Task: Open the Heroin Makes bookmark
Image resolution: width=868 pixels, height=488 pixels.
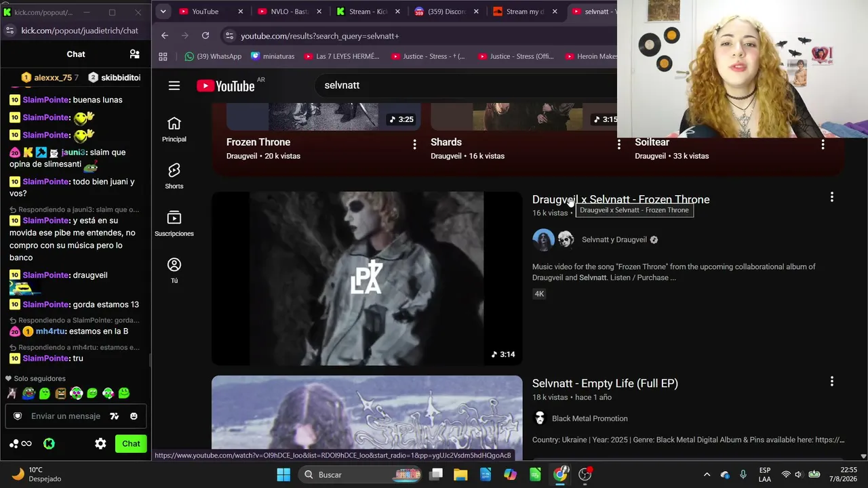Action: click(x=591, y=56)
